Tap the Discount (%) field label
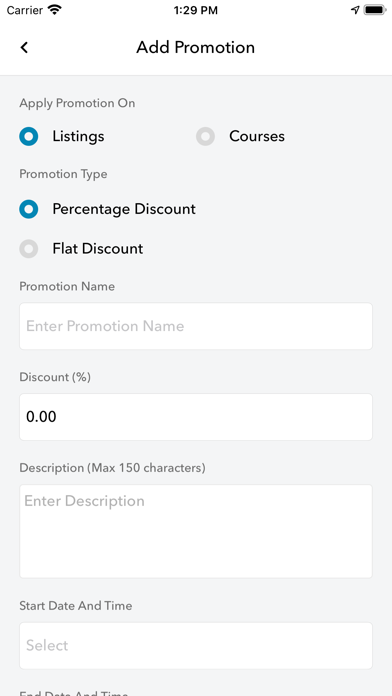This screenshot has width=392, height=696. pyautogui.click(x=55, y=377)
